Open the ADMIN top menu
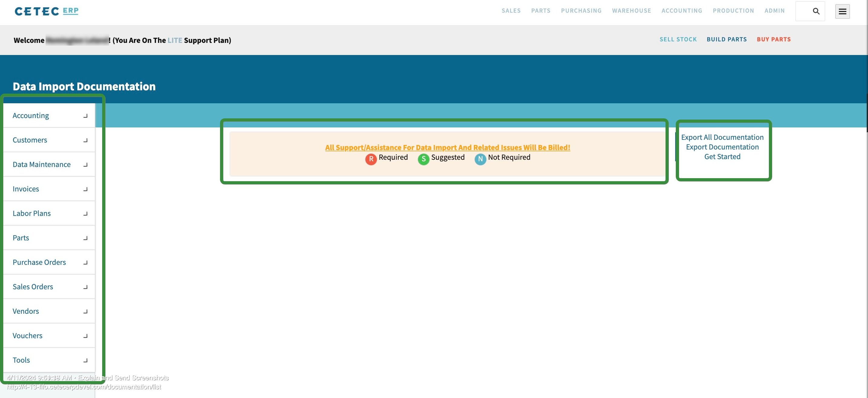Viewport: 868px width, 398px height. point(774,11)
